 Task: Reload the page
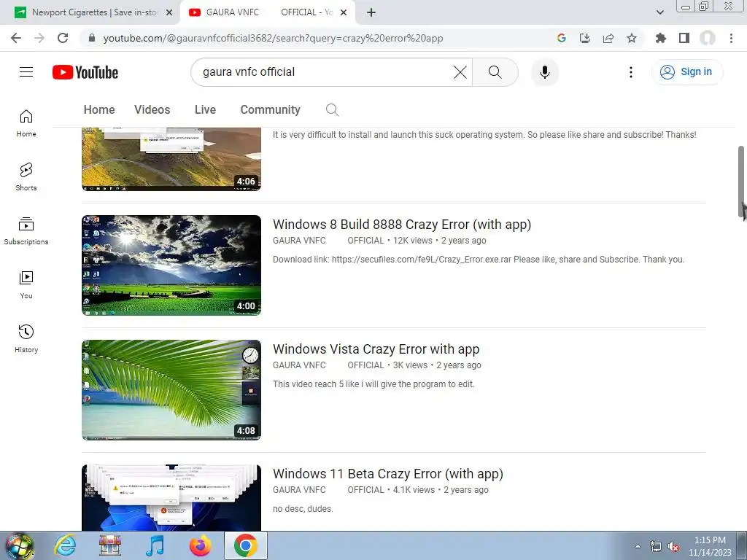(63, 38)
